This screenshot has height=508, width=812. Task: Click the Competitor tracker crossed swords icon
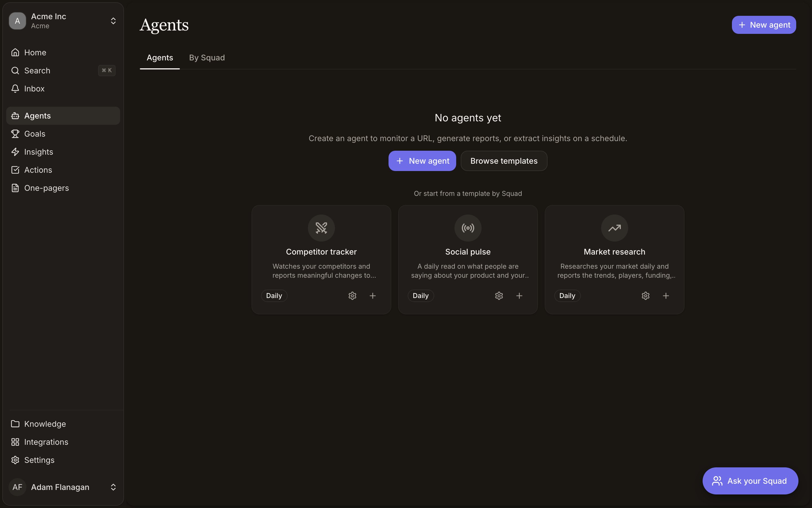click(x=321, y=228)
